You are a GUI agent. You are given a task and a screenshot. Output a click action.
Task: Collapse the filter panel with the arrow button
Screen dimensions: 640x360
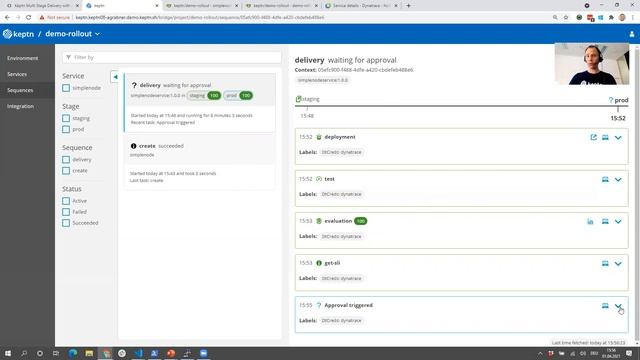[115, 77]
